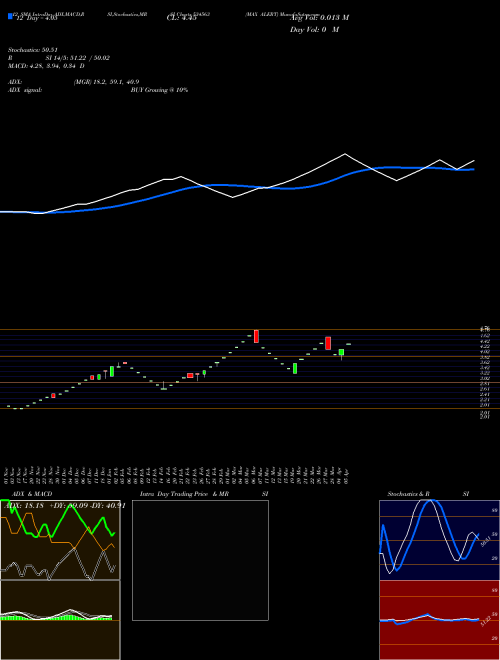Screen dimensions: 500x660
Task: Click the 'SI 14/5: 51.22 / 59.02' value
Action: 77,58
